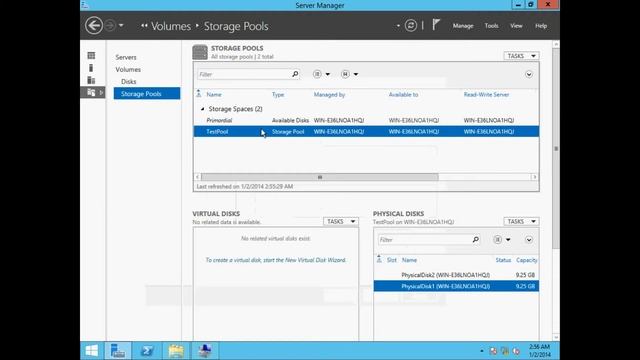
Task: Click Server Manager taskbar icon
Action: point(118,351)
